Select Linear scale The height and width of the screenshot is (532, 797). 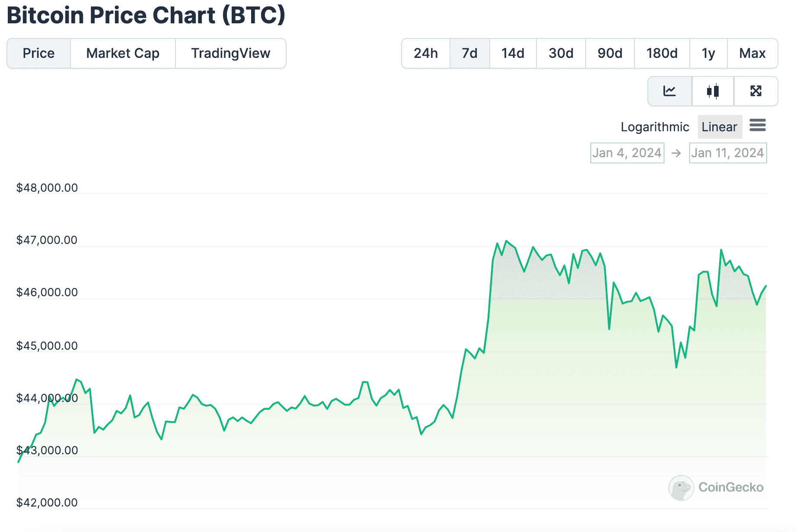[x=719, y=127]
